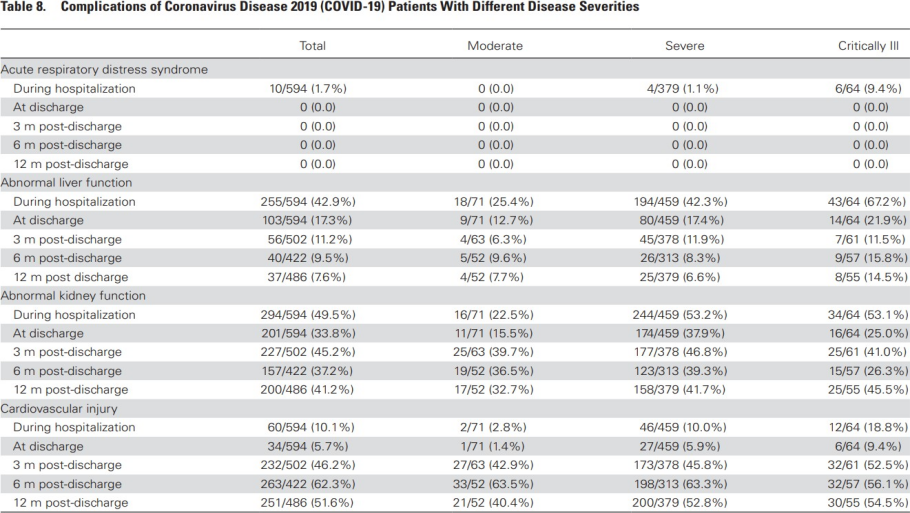Click the 27/63 (42.9%) cell
The image size is (910, 513).
coord(491,465)
